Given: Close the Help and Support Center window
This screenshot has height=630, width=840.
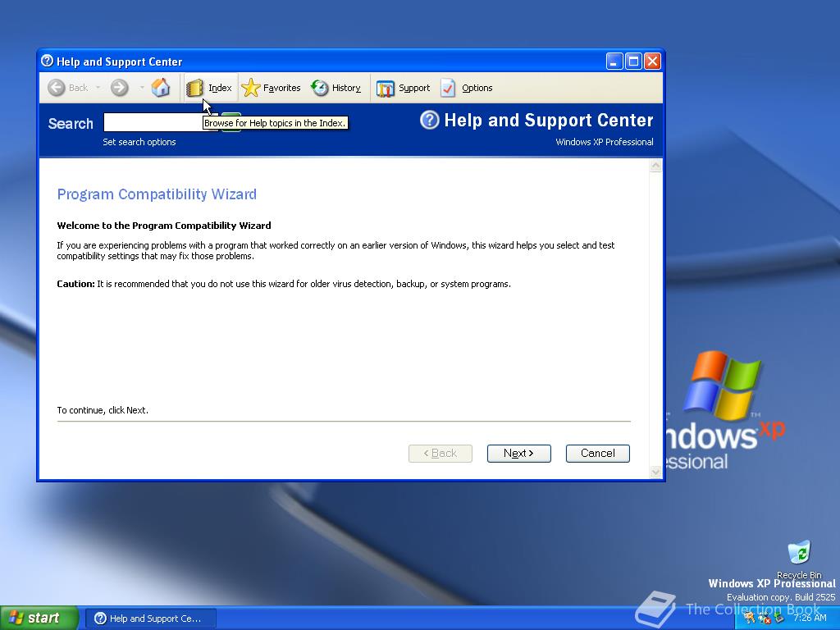Looking at the screenshot, I should pos(652,62).
